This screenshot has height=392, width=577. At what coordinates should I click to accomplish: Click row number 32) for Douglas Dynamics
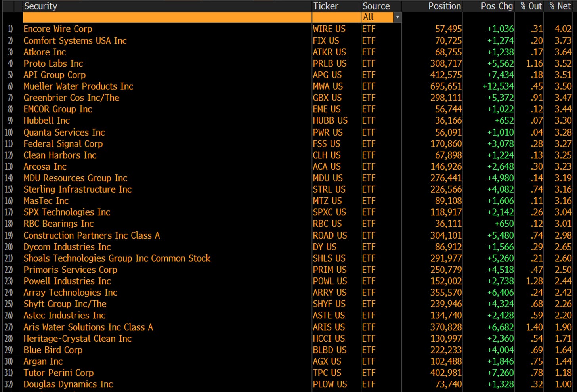(x=9, y=384)
